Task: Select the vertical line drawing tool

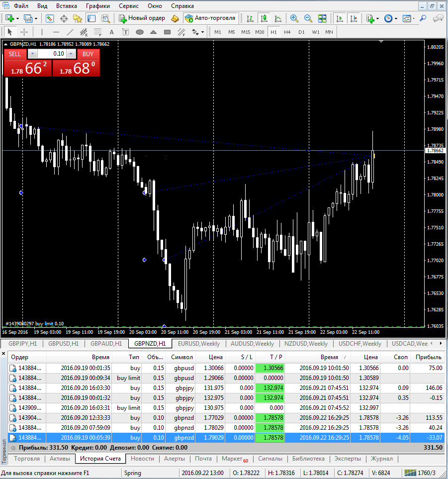Action: click(x=42, y=32)
